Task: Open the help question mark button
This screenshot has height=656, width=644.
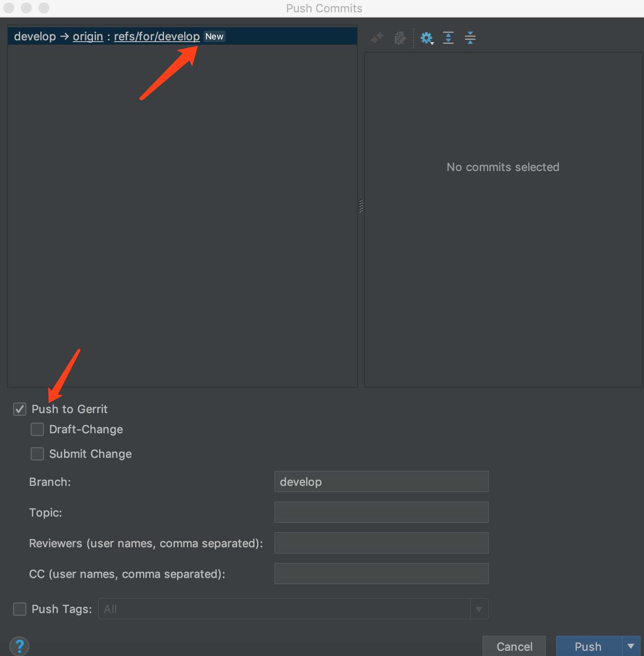Action: [19, 646]
